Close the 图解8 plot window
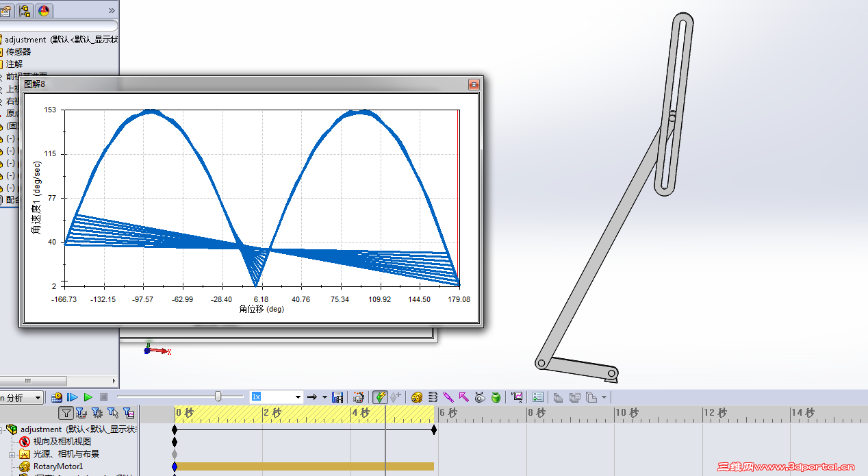The image size is (868, 476). pyautogui.click(x=474, y=84)
